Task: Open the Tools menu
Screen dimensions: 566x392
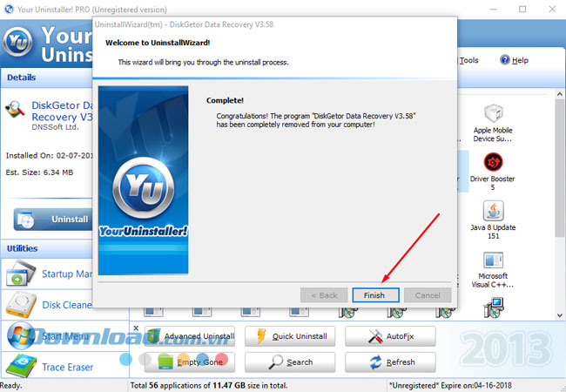Action: pyautogui.click(x=468, y=60)
